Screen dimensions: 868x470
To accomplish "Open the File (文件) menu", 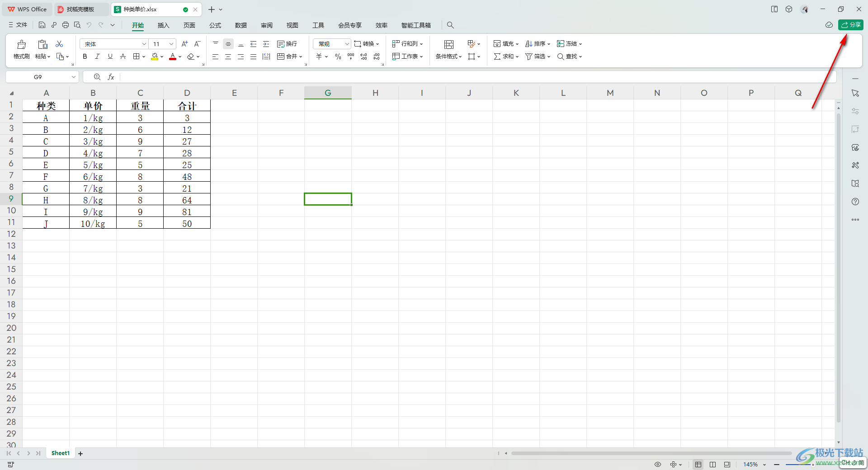I will point(18,25).
